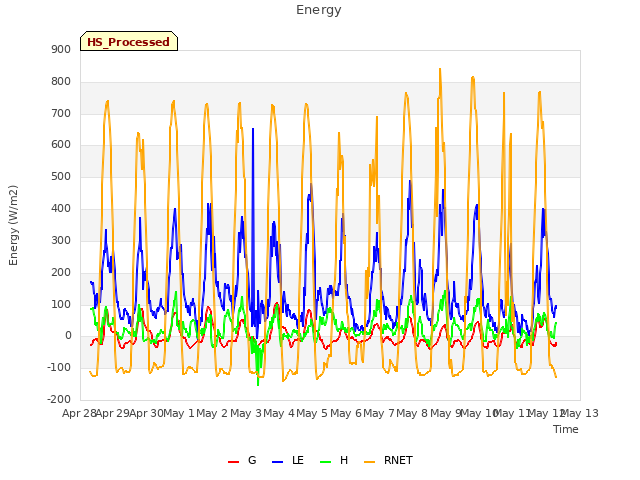
Task: Toggle the LE series in legend
Action: pyautogui.click(x=287, y=460)
